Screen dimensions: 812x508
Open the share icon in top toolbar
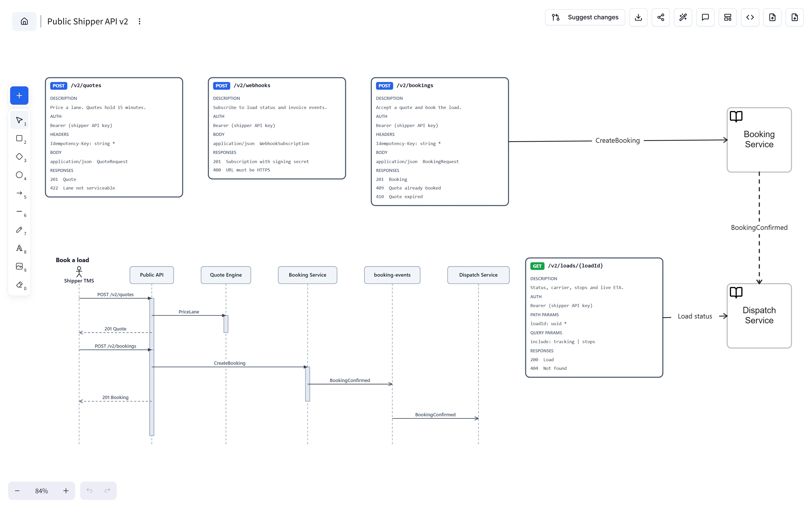(660, 17)
